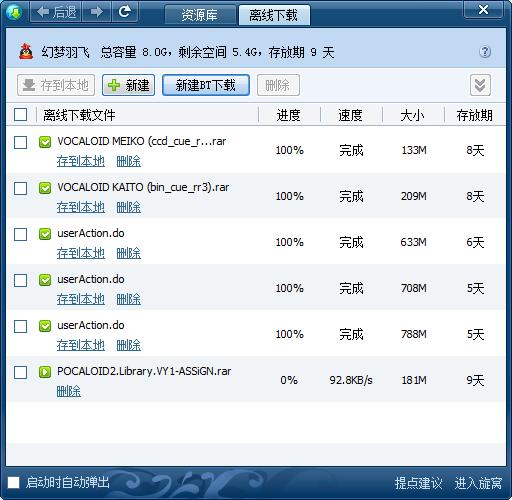Save VOCALOID KAITO via 存到本地 link
Image resolution: width=512 pixels, height=500 pixels.
tap(81, 207)
